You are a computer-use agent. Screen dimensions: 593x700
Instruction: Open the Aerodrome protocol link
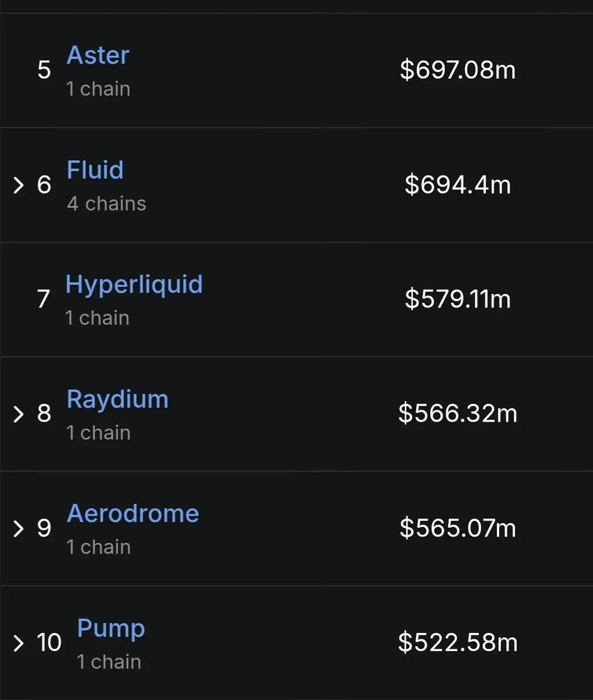tap(133, 513)
